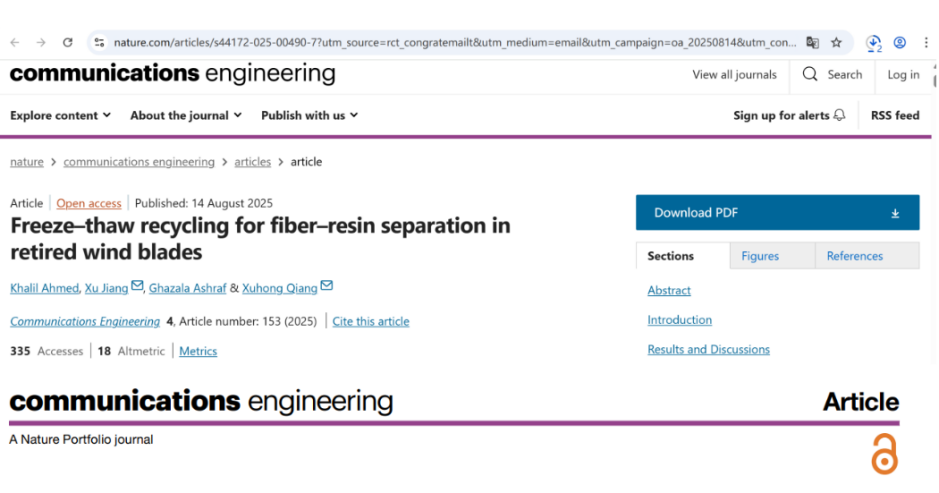The height and width of the screenshot is (493, 939).
Task: Click the email envelope icon next to Xu Jiang
Action: (137, 287)
